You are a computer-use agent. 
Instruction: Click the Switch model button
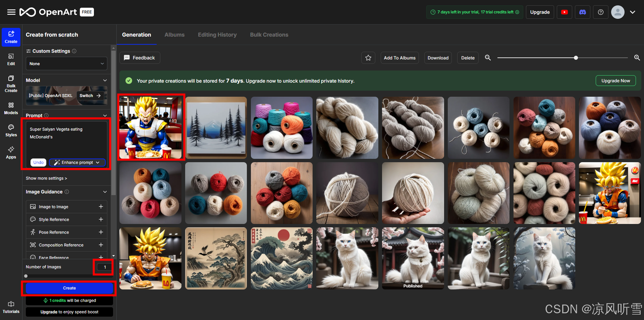[90, 96]
